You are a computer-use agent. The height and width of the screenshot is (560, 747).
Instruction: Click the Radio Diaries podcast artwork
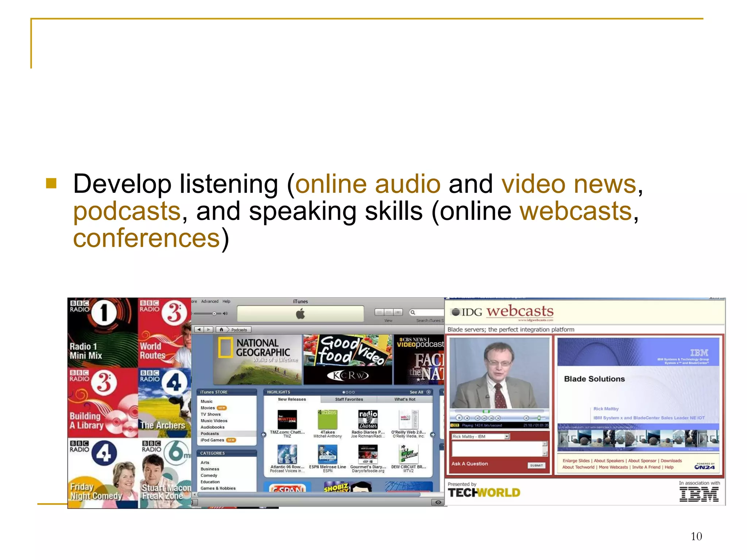[x=368, y=419]
